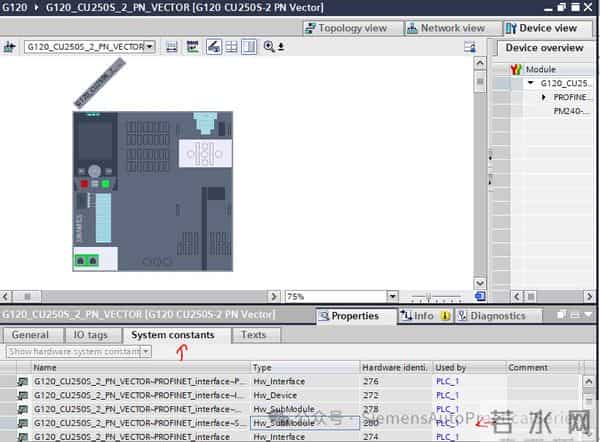Click the second icon right of device selector

tap(192, 47)
